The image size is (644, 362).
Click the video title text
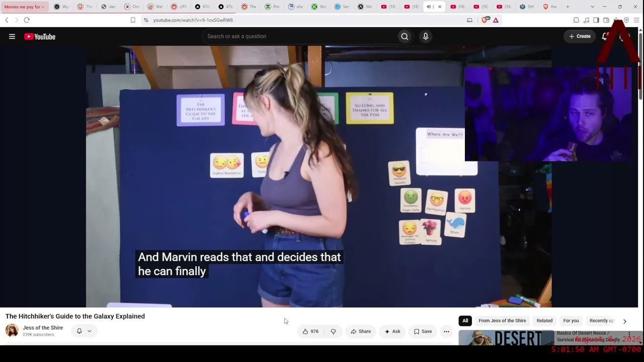tap(75, 316)
